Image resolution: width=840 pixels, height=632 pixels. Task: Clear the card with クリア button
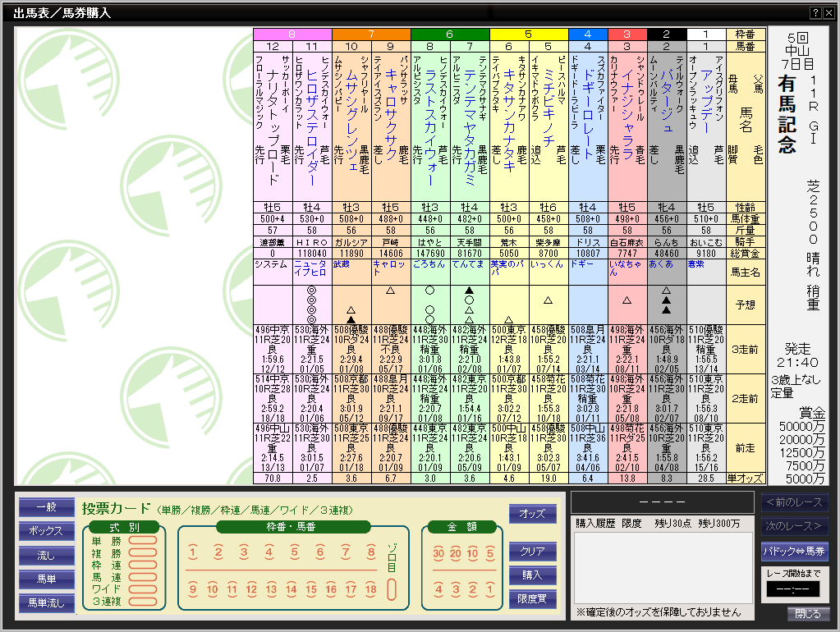532,551
